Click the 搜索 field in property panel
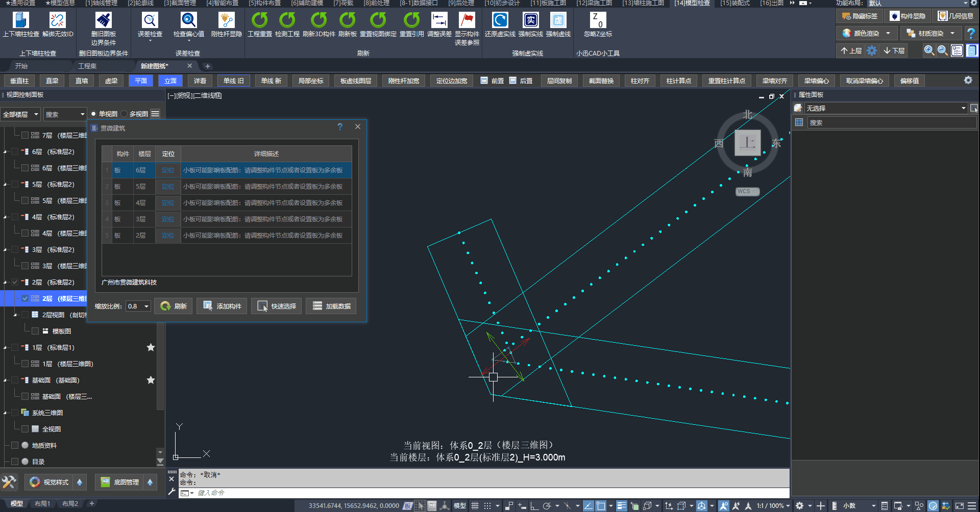The width and height of the screenshot is (980, 512). (x=892, y=122)
